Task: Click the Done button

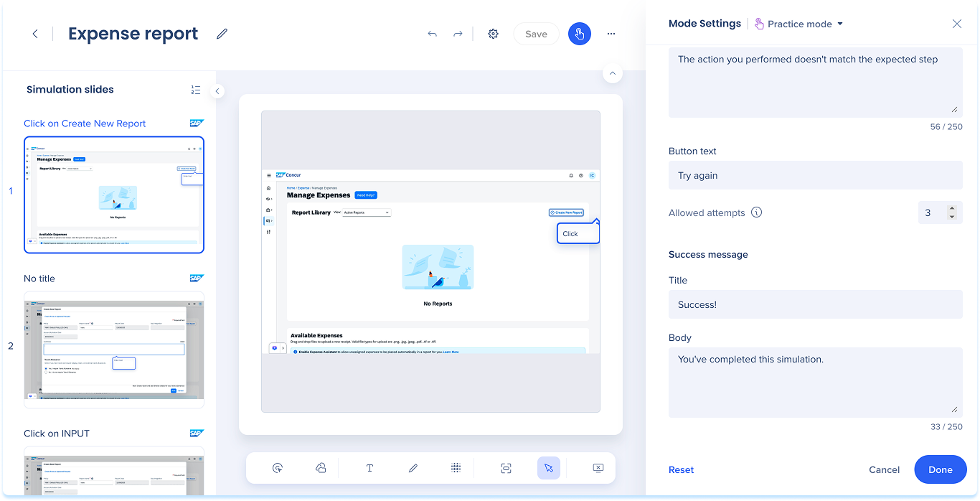Action: tap(940, 469)
